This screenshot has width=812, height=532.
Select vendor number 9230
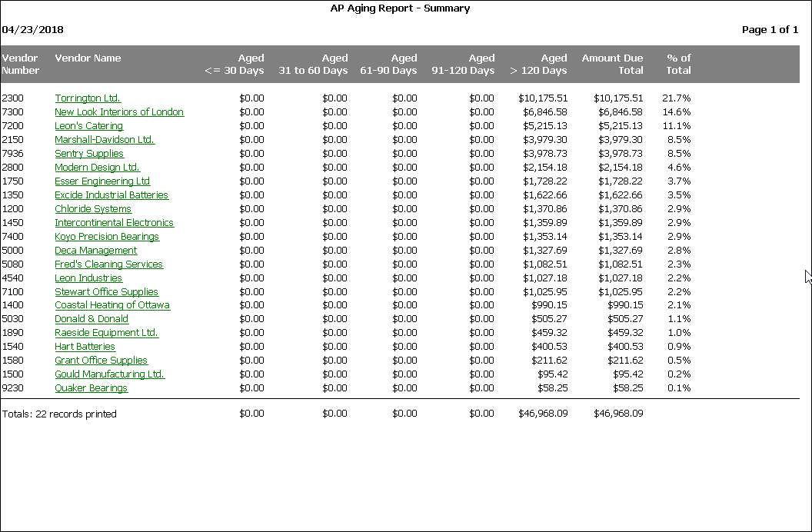point(12,388)
